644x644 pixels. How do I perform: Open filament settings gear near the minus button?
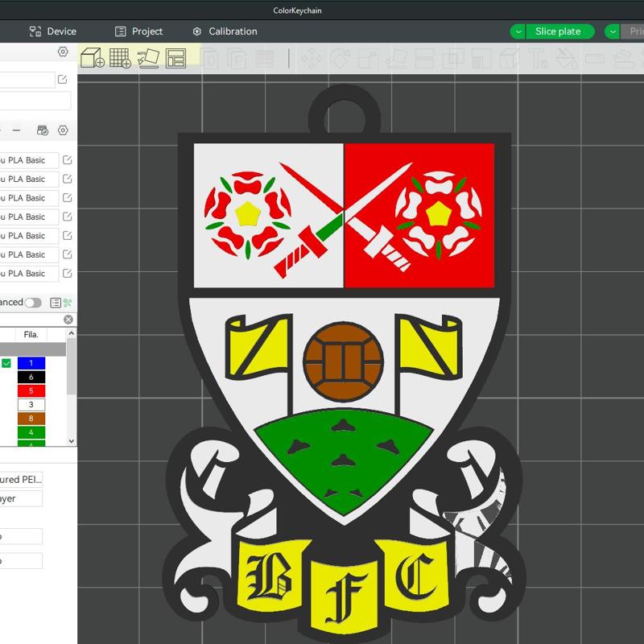(63, 130)
